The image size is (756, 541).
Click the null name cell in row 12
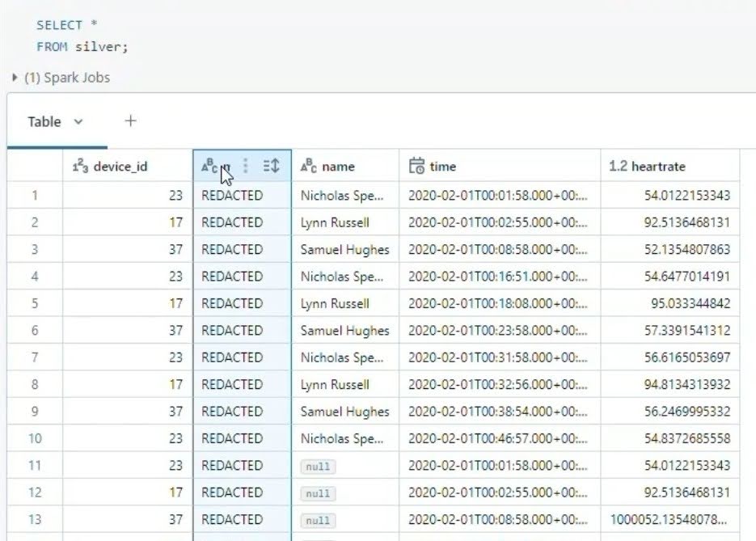click(x=319, y=493)
